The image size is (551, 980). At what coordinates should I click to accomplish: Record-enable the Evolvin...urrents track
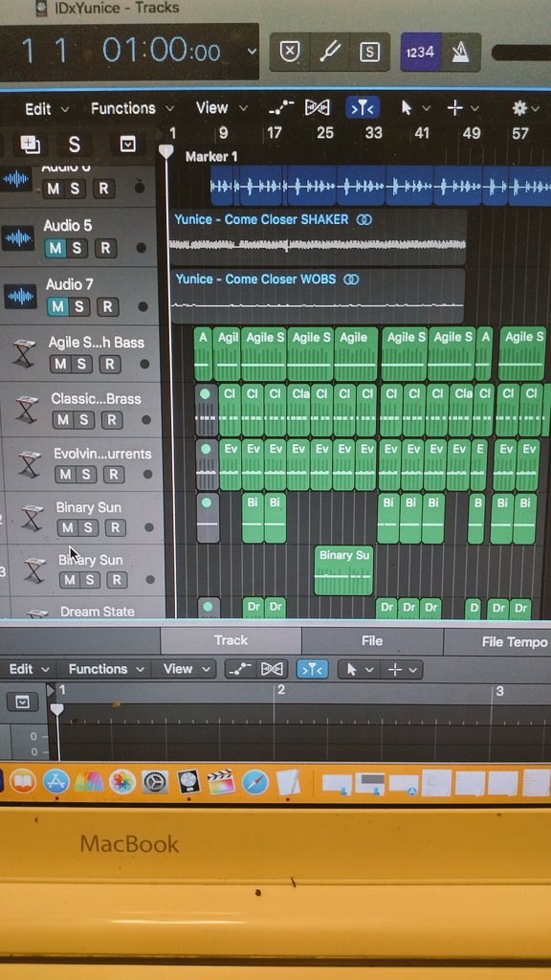[x=113, y=475]
